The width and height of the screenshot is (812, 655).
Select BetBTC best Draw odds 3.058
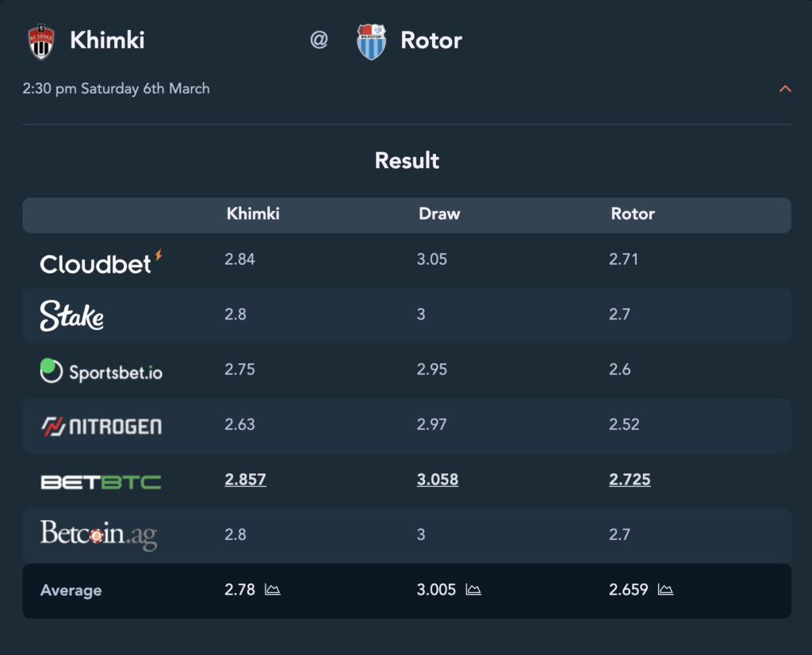(438, 480)
